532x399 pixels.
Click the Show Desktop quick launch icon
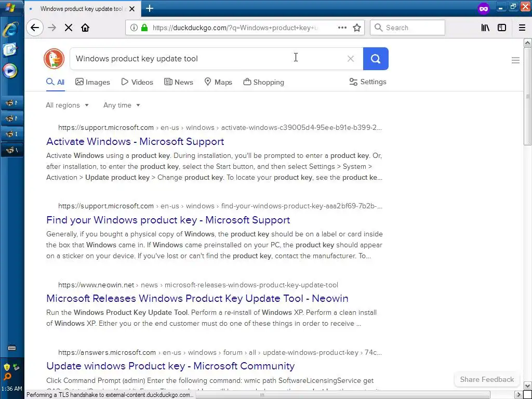click(10, 50)
